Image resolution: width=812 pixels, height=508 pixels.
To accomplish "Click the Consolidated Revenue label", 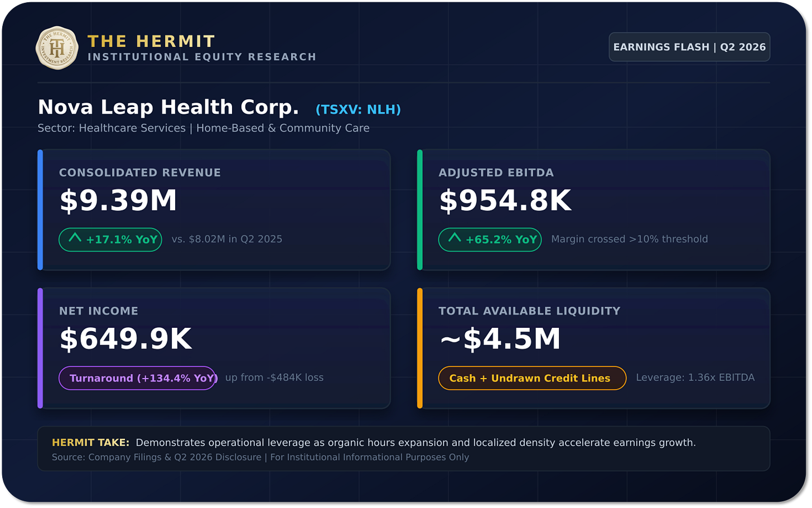I will point(140,173).
